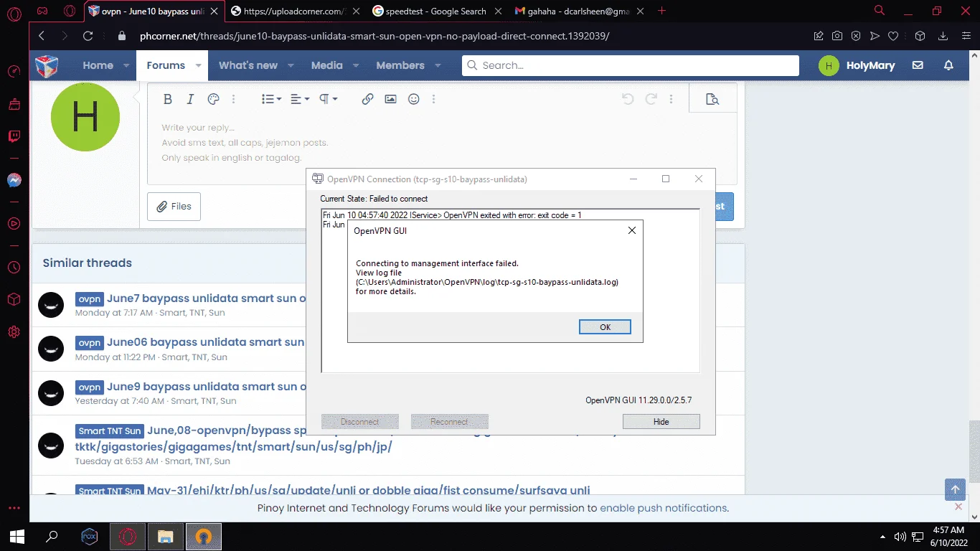
Task: Open Messenger in the browser sidebar
Action: pyautogui.click(x=14, y=181)
